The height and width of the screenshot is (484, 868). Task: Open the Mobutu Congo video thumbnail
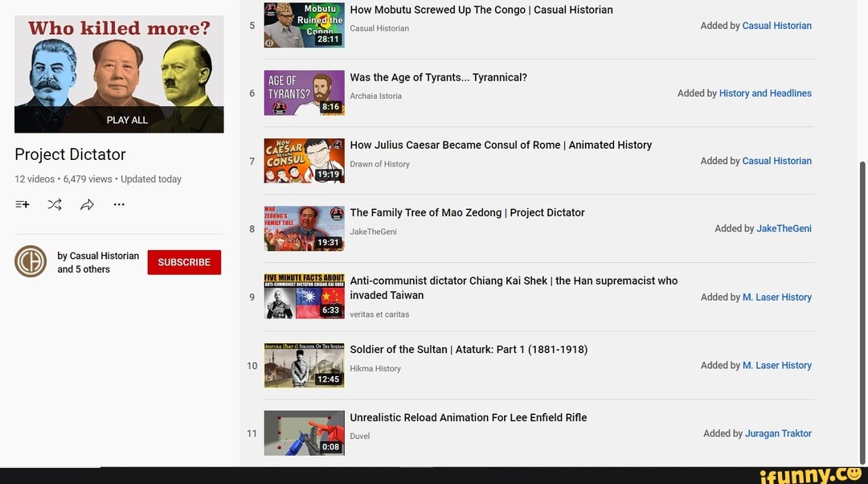pyautogui.click(x=304, y=26)
